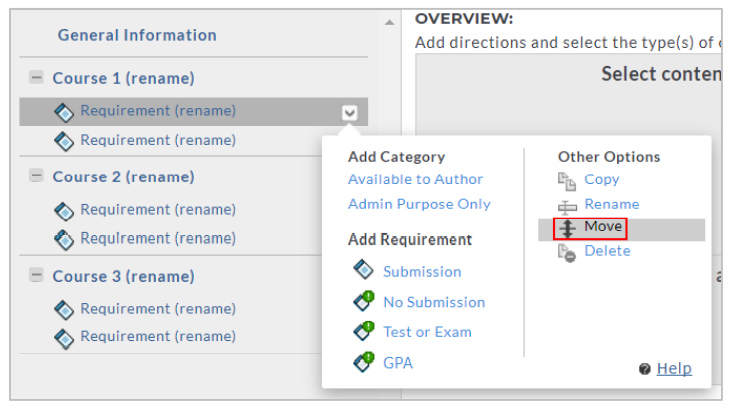Click the Copy icon in Other Options
Image resolution: width=731 pixels, height=408 pixels.
coord(567,181)
